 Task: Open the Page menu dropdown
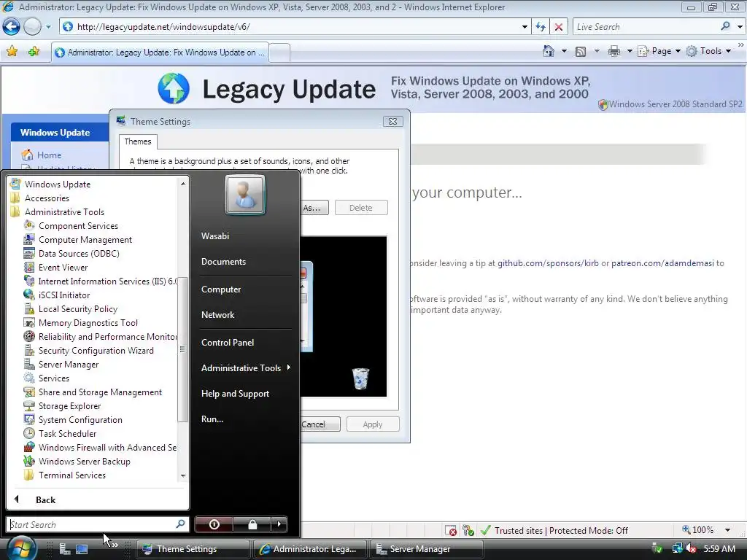click(659, 51)
